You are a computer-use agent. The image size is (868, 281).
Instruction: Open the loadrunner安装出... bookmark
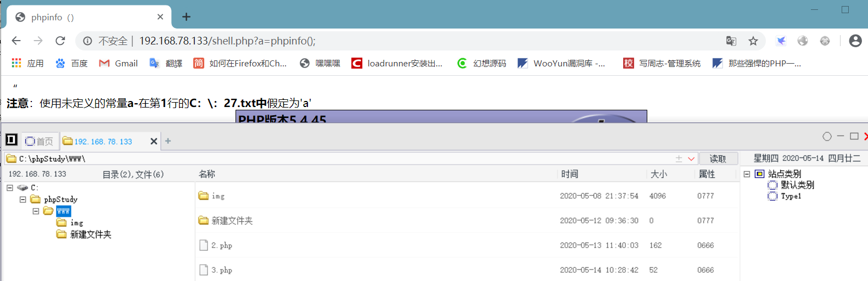pyautogui.click(x=397, y=64)
